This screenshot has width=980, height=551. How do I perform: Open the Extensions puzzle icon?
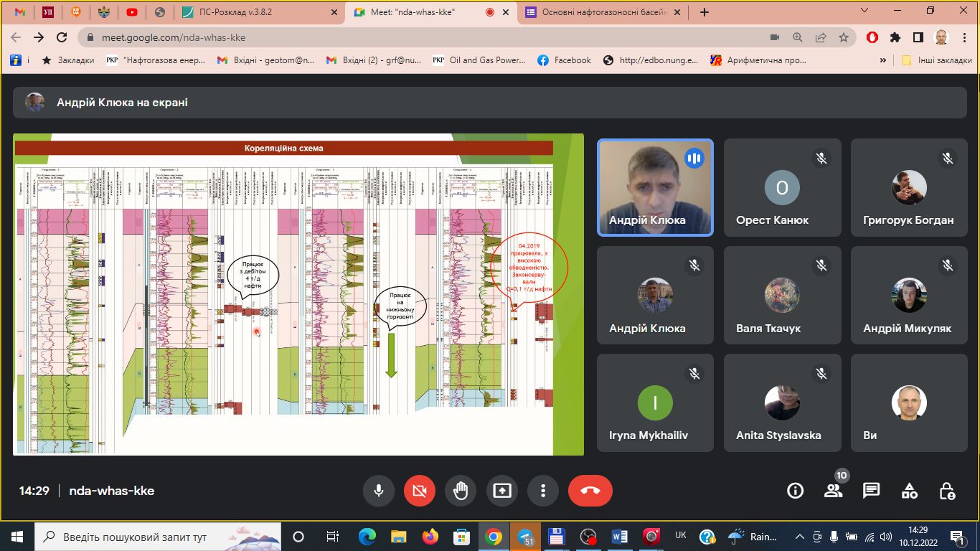click(x=895, y=37)
